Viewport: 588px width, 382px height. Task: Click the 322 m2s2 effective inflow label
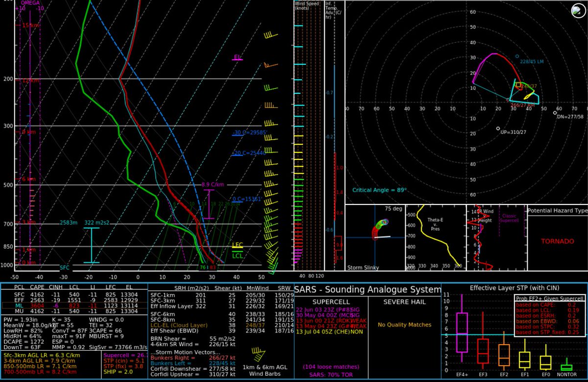[x=97, y=222]
